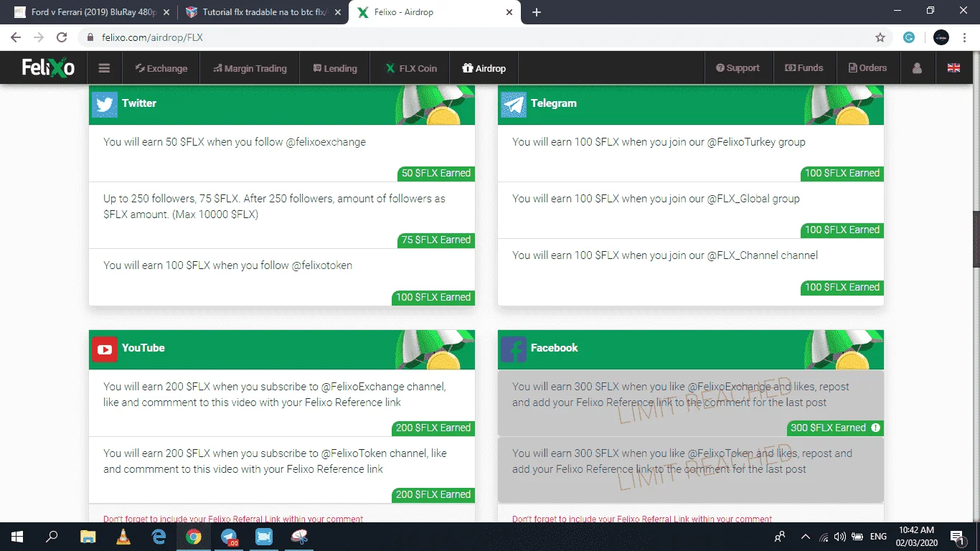Select the Facebook @FelixoToken task text
The width and height of the screenshot is (980, 551).
tap(682, 461)
